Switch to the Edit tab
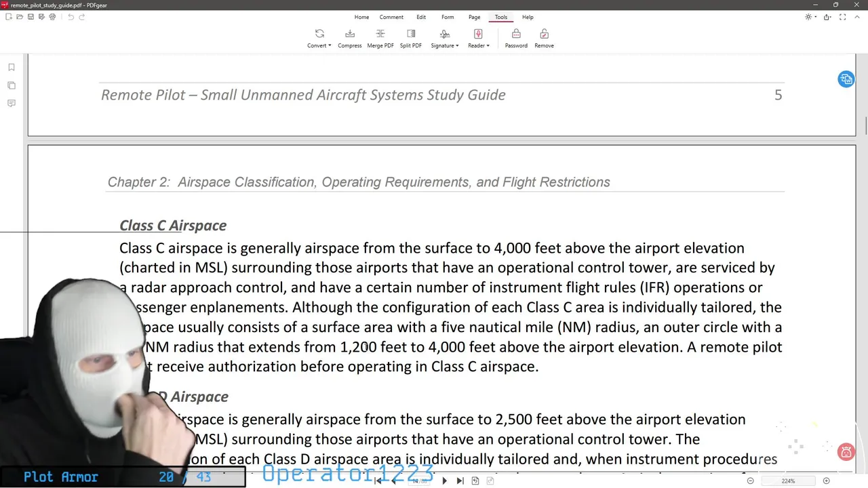This screenshot has height=488, width=868. [x=421, y=17]
